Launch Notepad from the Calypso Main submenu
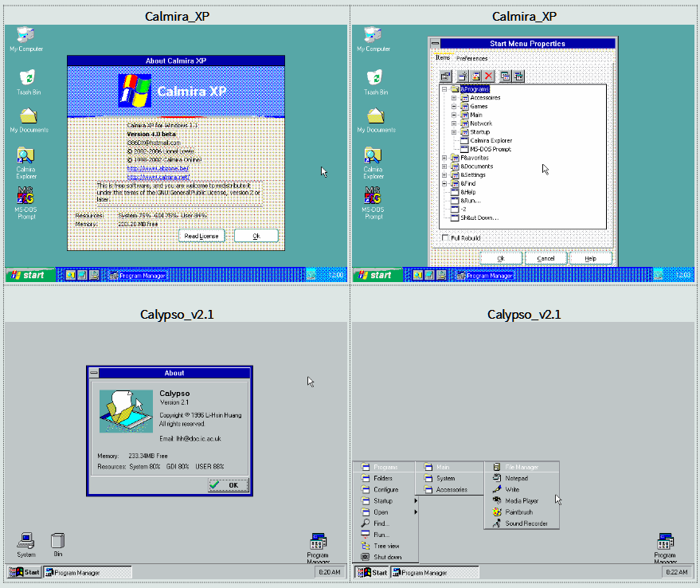The width and height of the screenshot is (700, 588). click(522, 478)
